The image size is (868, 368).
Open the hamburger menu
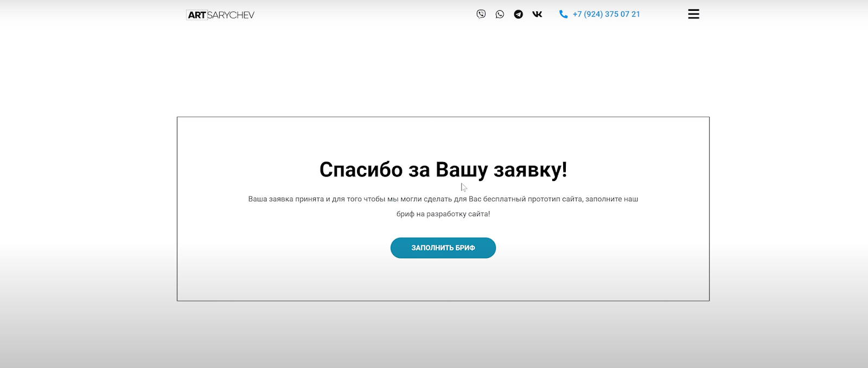tap(693, 14)
